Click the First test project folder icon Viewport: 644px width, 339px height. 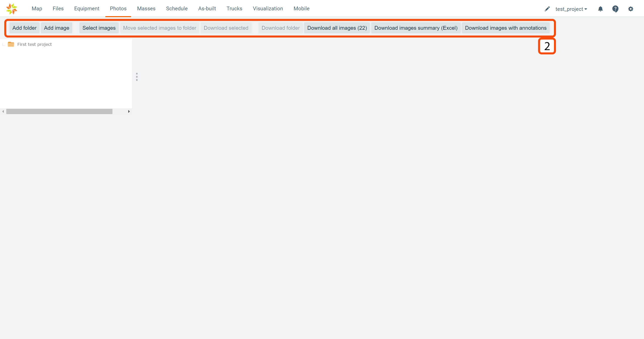(x=11, y=44)
